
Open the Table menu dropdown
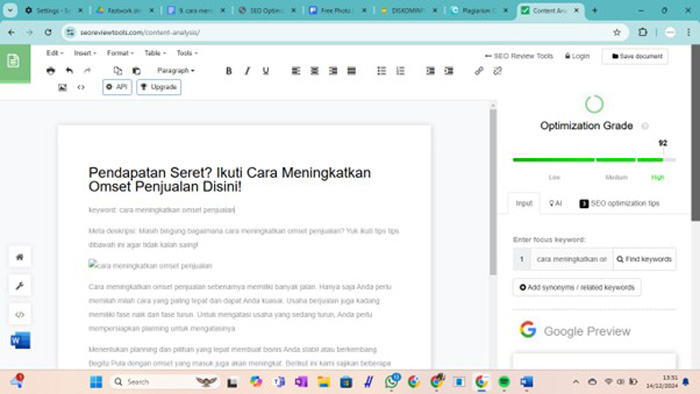(x=155, y=53)
